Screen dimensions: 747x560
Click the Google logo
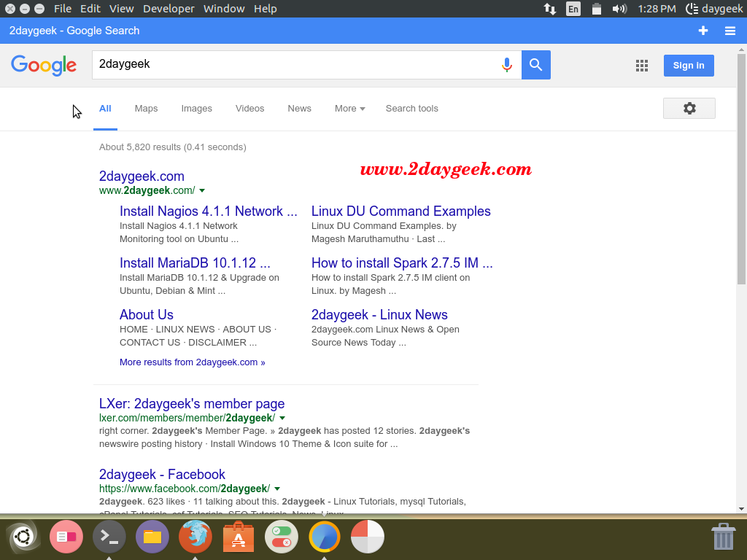[44, 65]
